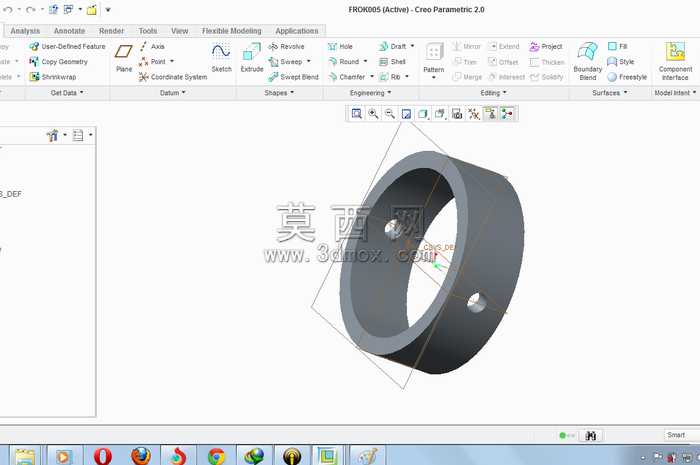This screenshot has width=700, height=465.
Task: Expand the Editing group dropdown
Action: [493, 93]
